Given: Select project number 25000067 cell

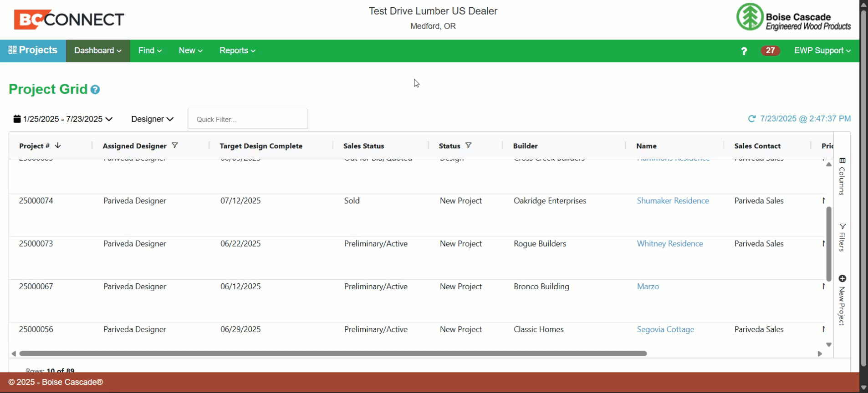Looking at the screenshot, I should click(36, 286).
